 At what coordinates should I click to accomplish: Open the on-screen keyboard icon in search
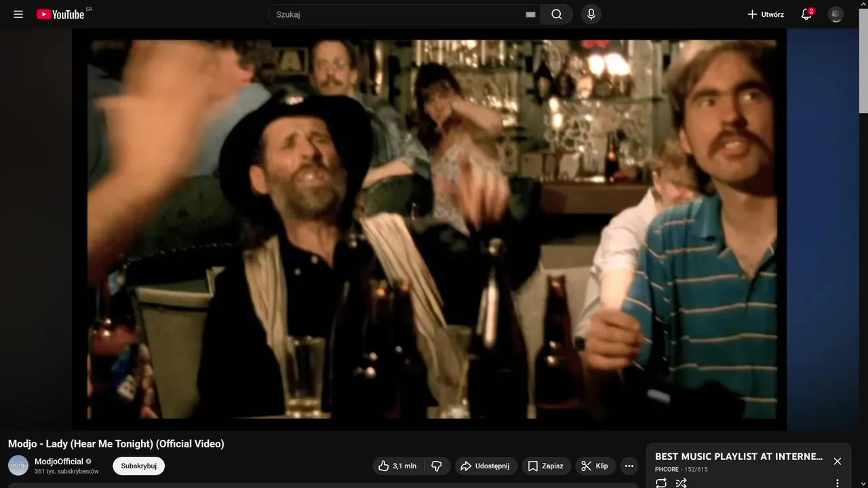530,14
